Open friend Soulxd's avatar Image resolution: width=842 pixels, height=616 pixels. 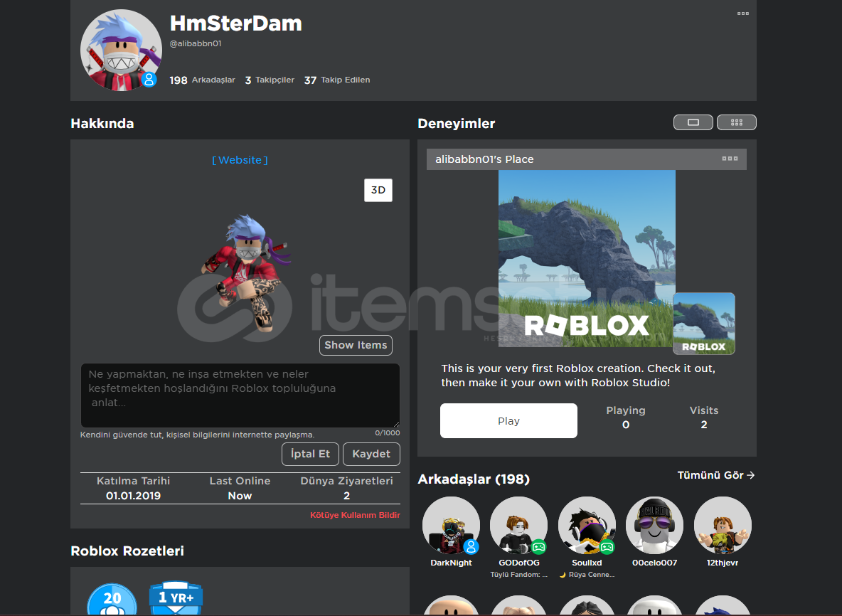click(587, 525)
